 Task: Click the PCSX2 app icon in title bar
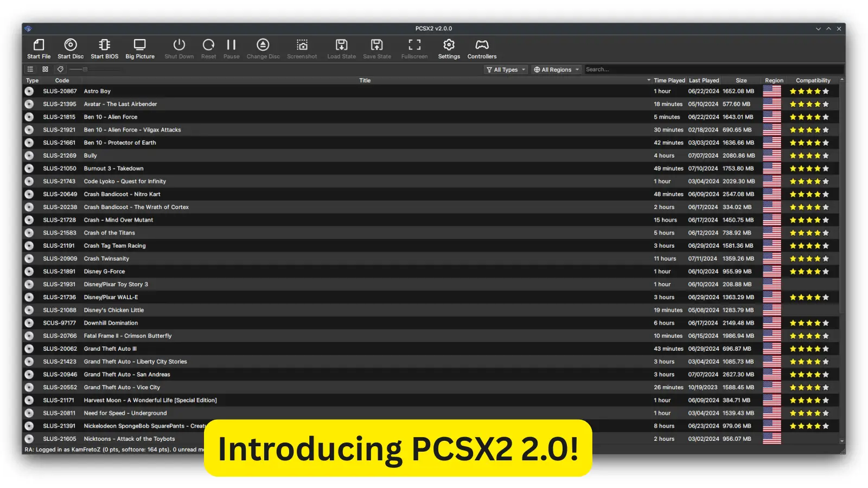click(28, 29)
